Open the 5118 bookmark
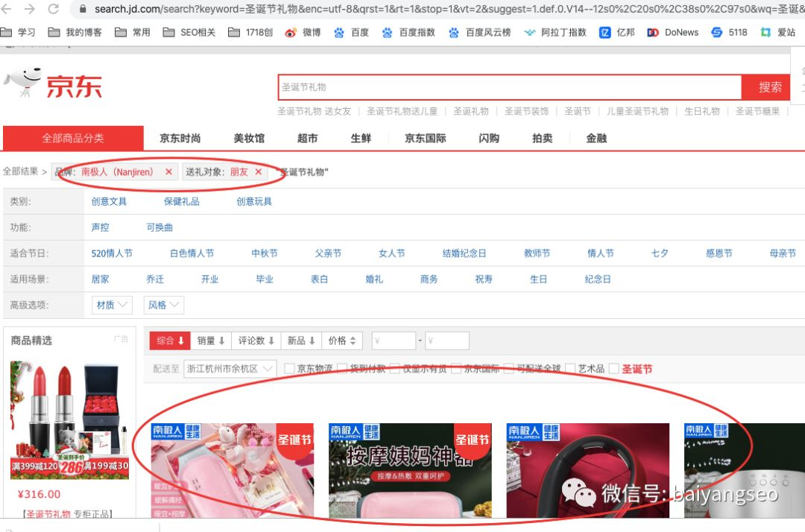Screen dimensions: 805x532 pyautogui.click(x=729, y=32)
